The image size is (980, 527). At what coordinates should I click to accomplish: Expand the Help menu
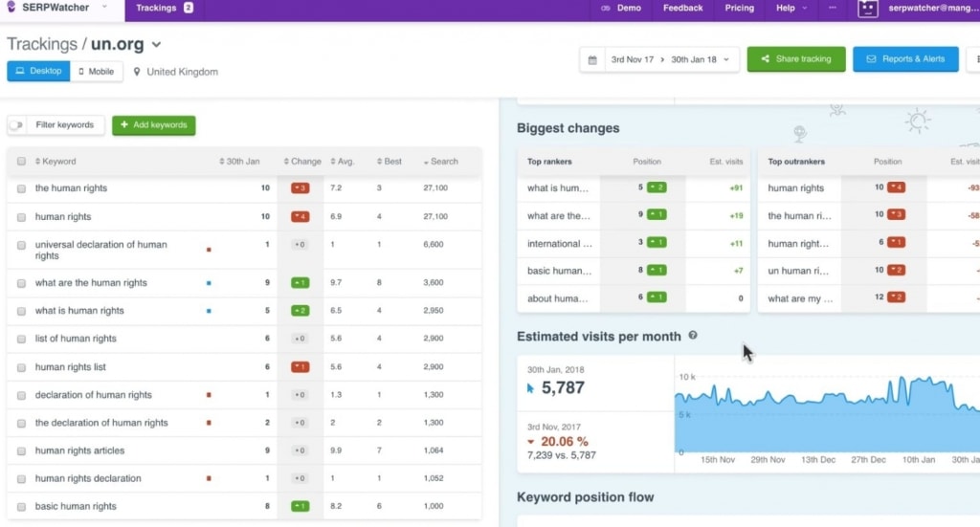(x=791, y=8)
